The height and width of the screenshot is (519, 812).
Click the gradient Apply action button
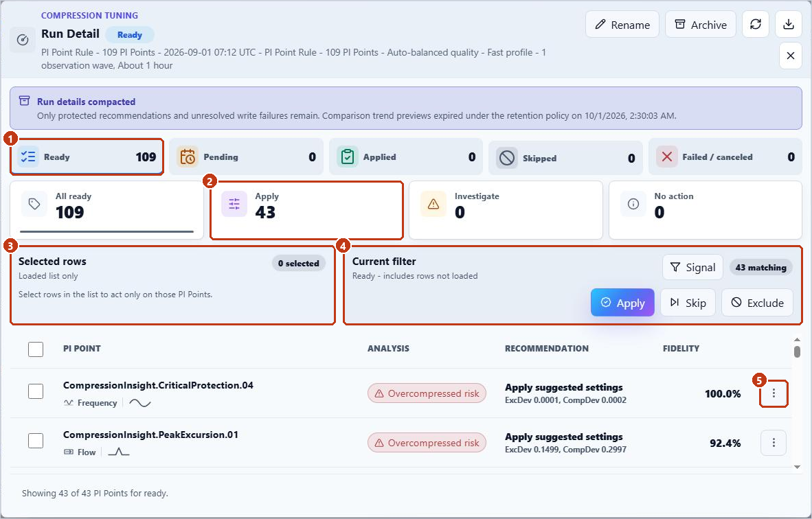(x=622, y=302)
